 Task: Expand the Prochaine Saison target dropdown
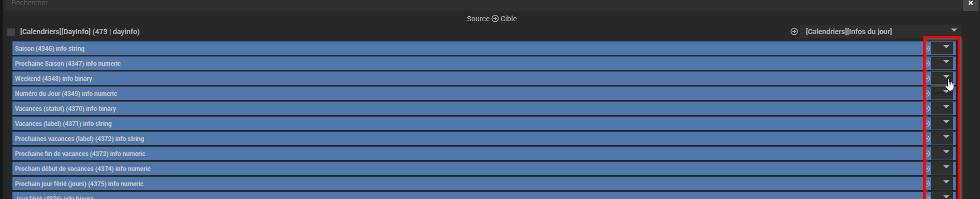coord(942,63)
